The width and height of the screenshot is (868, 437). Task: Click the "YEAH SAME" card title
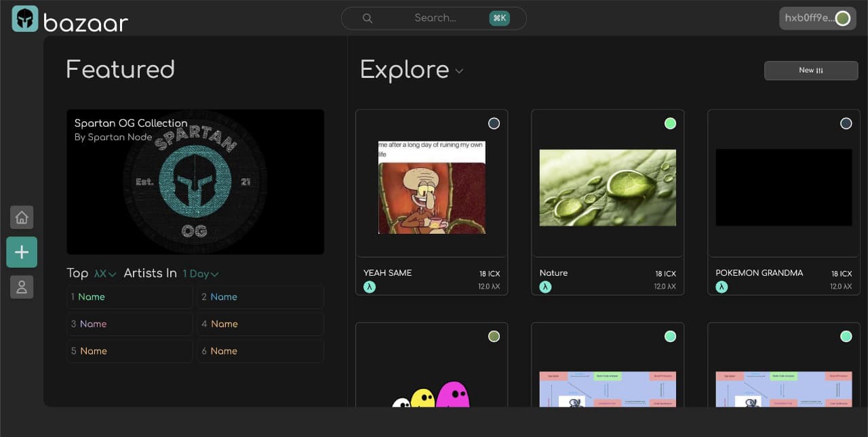click(387, 273)
